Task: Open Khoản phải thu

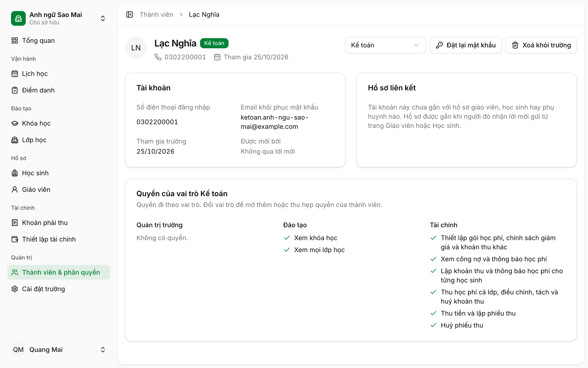Action: click(59, 222)
